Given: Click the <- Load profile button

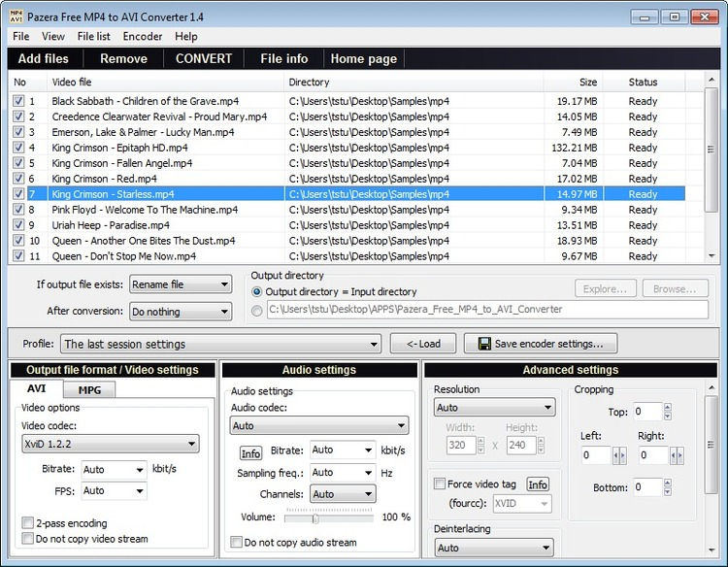Looking at the screenshot, I should (423, 344).
